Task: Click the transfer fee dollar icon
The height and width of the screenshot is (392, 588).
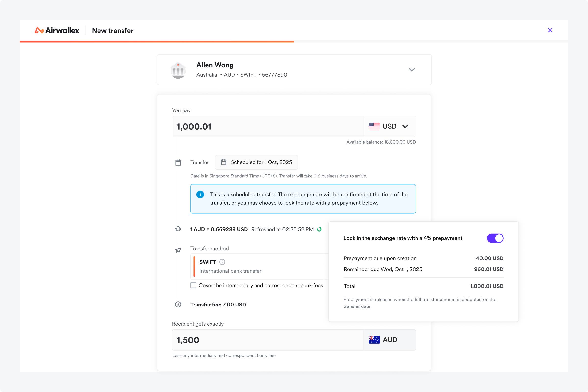Action: (178, 305)
